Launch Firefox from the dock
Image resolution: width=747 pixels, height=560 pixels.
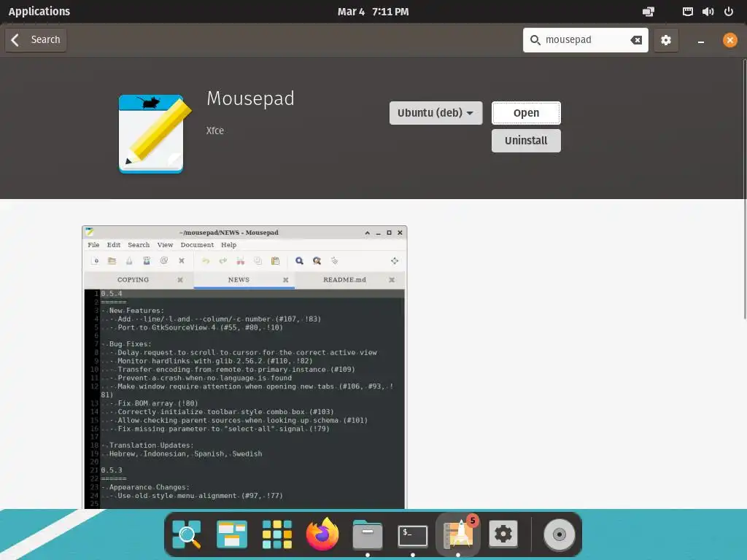coord(322,534)
